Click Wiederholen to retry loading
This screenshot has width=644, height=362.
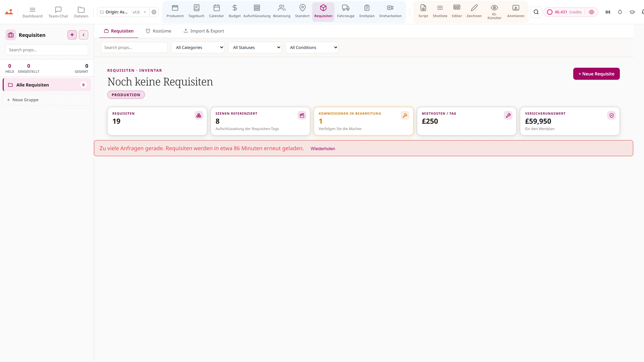[x=323, y=148]
